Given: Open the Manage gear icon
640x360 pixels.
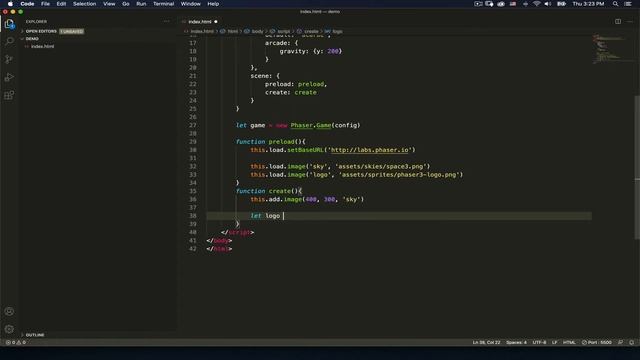Looking at the screenshot, I should coord(9,329).
